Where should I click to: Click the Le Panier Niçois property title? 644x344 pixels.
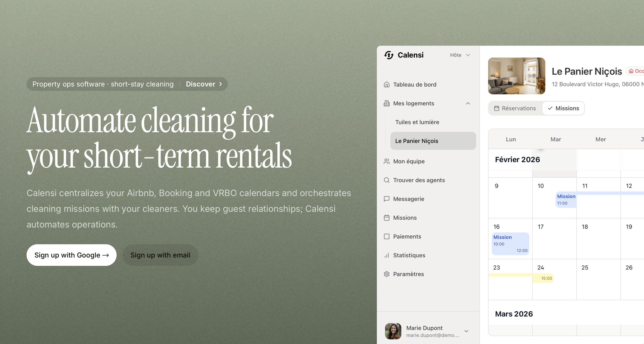pyautogui.click(x=587, y=72)
